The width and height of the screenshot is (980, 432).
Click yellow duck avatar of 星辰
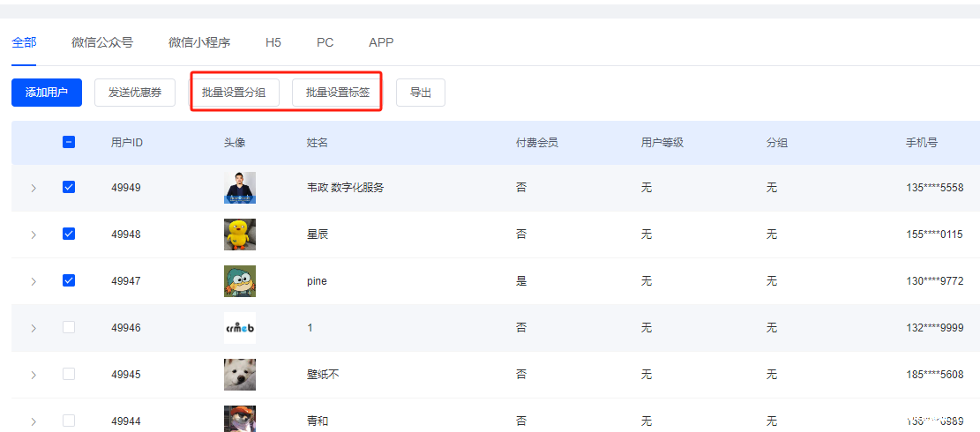(x=240, y=235)
